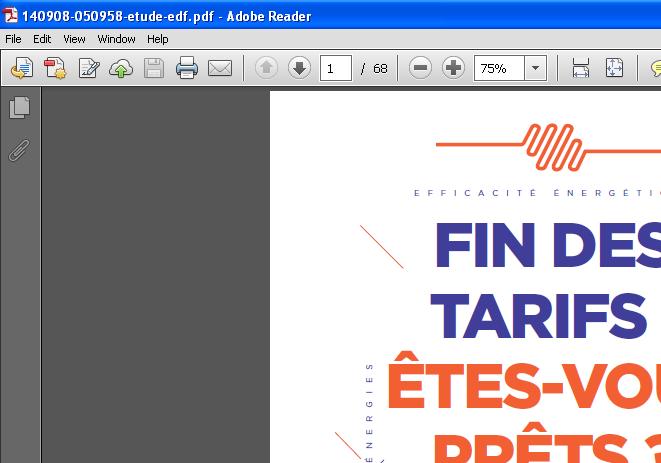This screenshot has width=661, height=463.
Task: Click the Open file toolbar icon
Action: pos(22,68)
